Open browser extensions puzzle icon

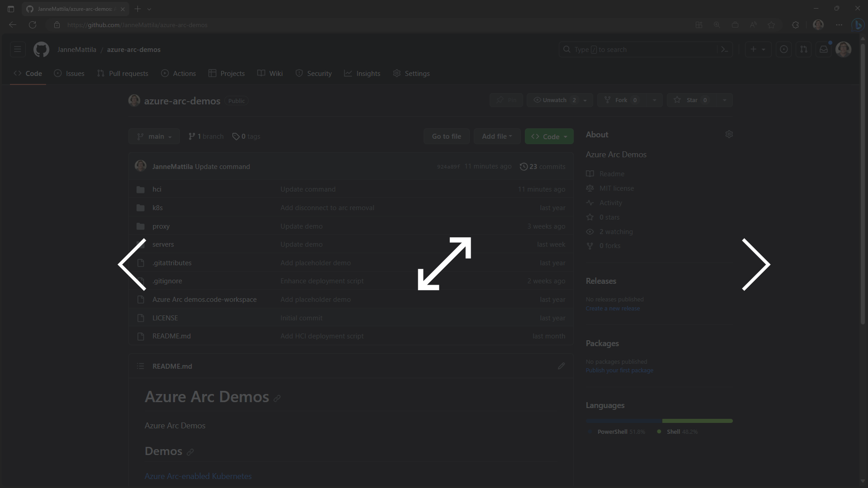tap(795, 25)
